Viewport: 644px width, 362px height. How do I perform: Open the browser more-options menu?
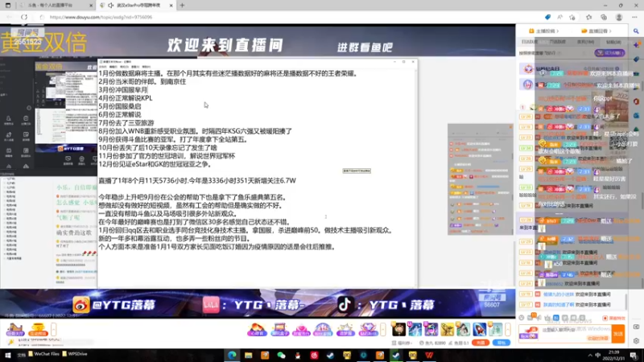[634, 17]
